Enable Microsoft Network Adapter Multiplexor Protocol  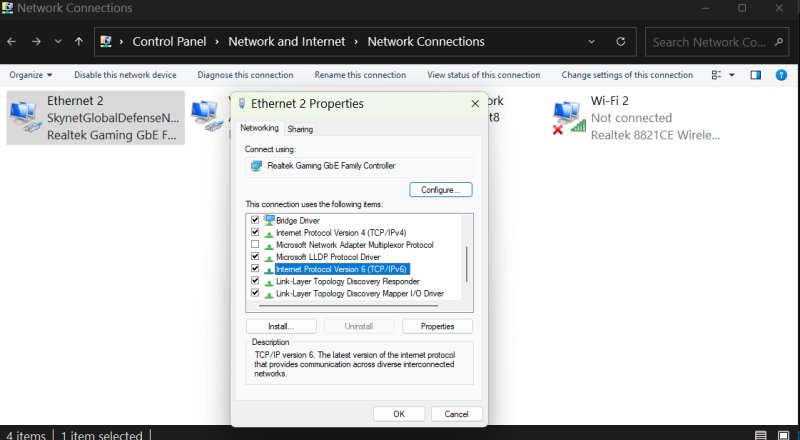pyautogui.click(x=255, y=244)
